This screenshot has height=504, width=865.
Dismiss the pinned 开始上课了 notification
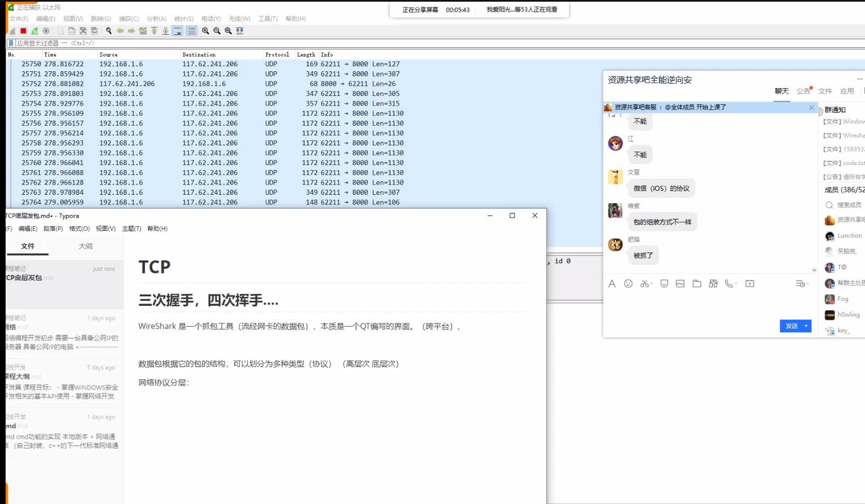tap(812, 107)
